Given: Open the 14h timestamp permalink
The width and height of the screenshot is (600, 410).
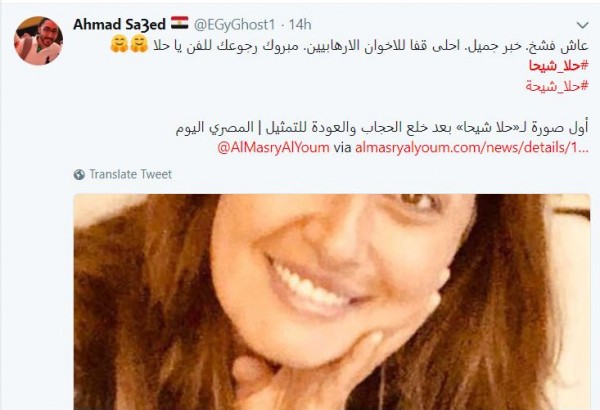Looking at the screenshot, I should (300, 25).
